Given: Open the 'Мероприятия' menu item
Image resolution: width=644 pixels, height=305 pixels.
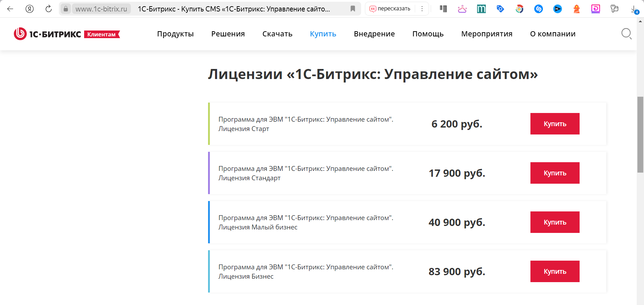Looking at the screenshot, I should 487,34.
